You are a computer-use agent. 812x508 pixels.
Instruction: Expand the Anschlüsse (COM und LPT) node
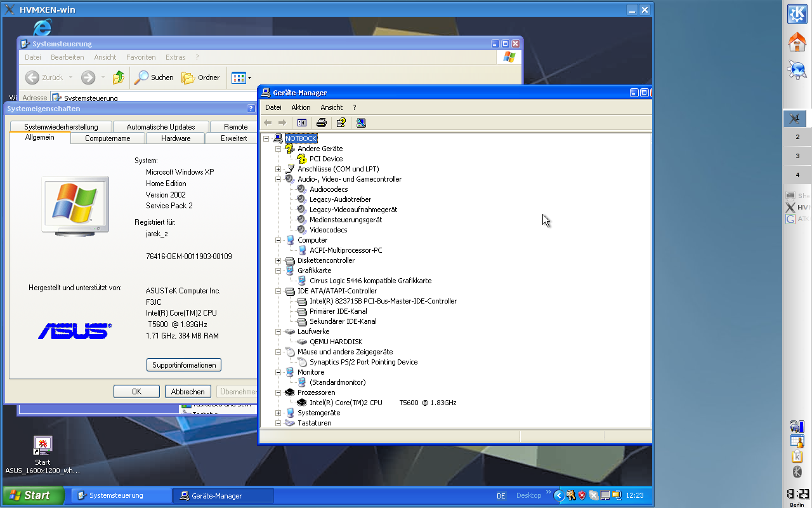coord(278,169)
